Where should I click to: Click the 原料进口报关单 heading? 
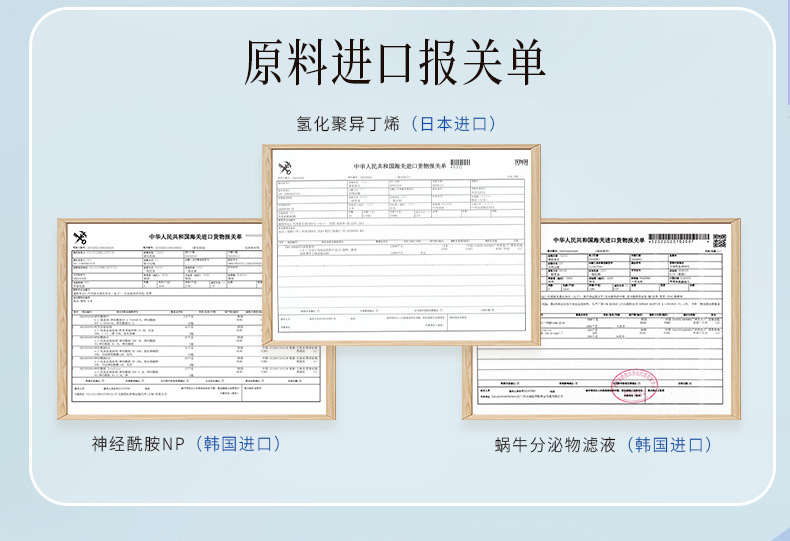[395, 62]
